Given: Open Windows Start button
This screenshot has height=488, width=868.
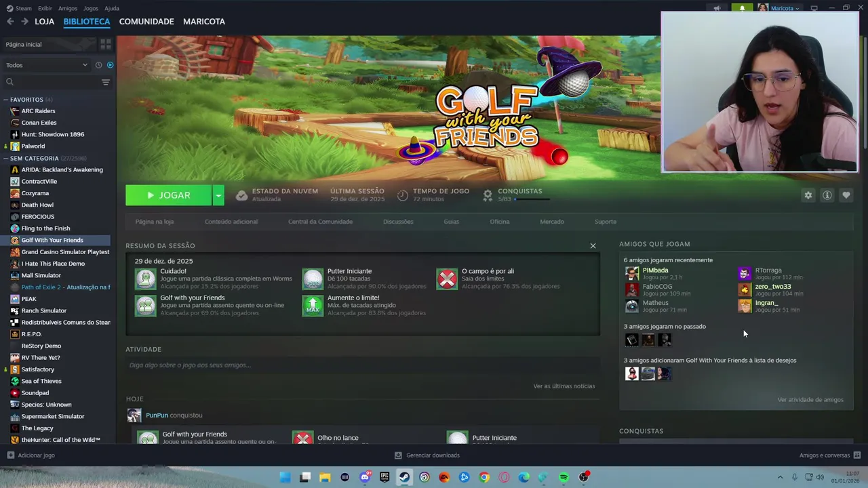Looking at the screenshot, I should click(285, 477).
